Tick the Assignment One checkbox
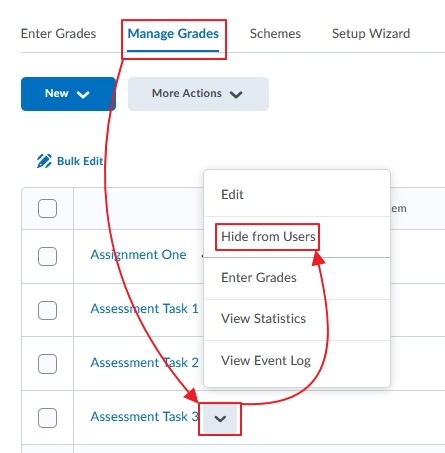 coord(47,256)
